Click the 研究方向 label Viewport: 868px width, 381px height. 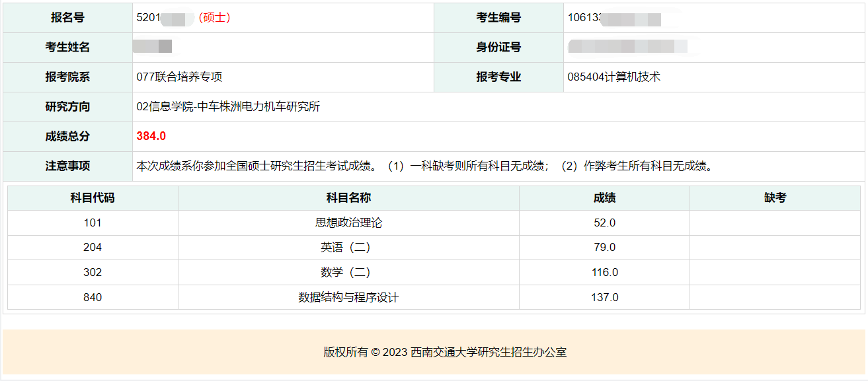(x=67, y=107)
